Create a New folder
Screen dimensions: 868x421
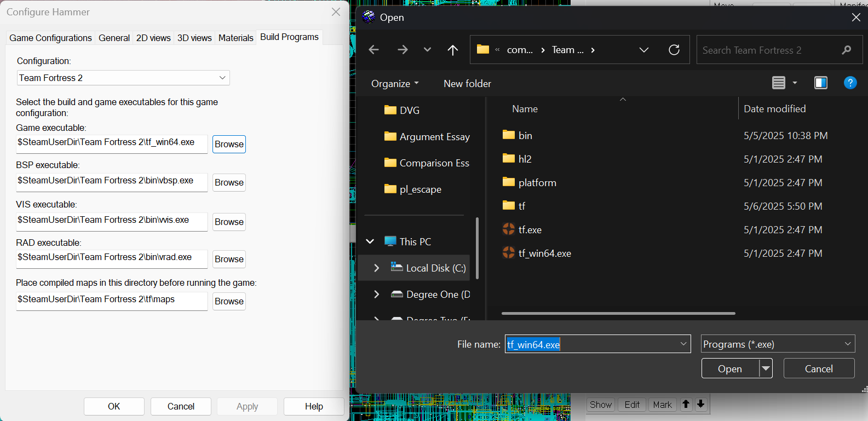(467, 83)
